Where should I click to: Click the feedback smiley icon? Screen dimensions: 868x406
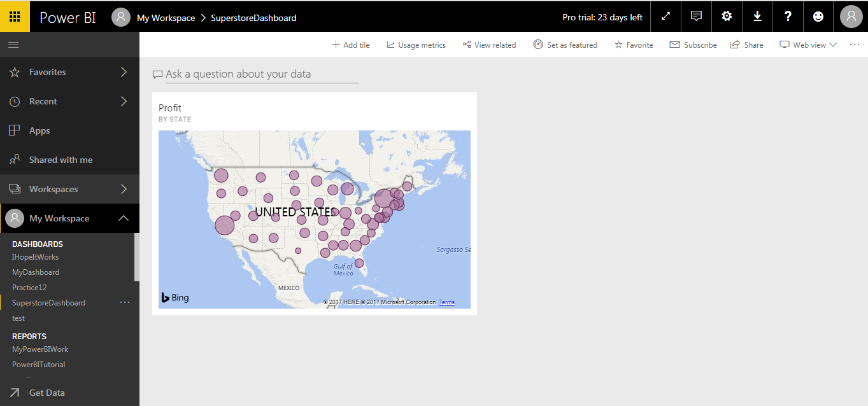[x=818, y=17]
